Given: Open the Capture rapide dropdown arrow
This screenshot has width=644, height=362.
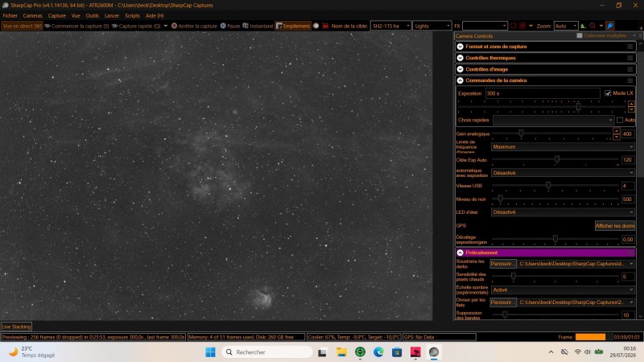Looking at the screenshot, I should click(x=166, y=26).
